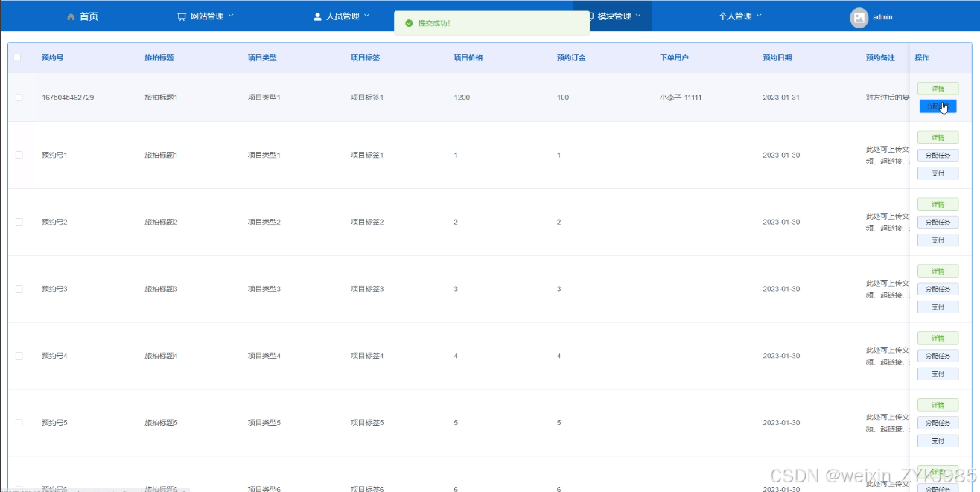Click 分配任务 button for 预约号2
Image resolution: width=980 pixels, height=492 pixels.
pos(938,222)
